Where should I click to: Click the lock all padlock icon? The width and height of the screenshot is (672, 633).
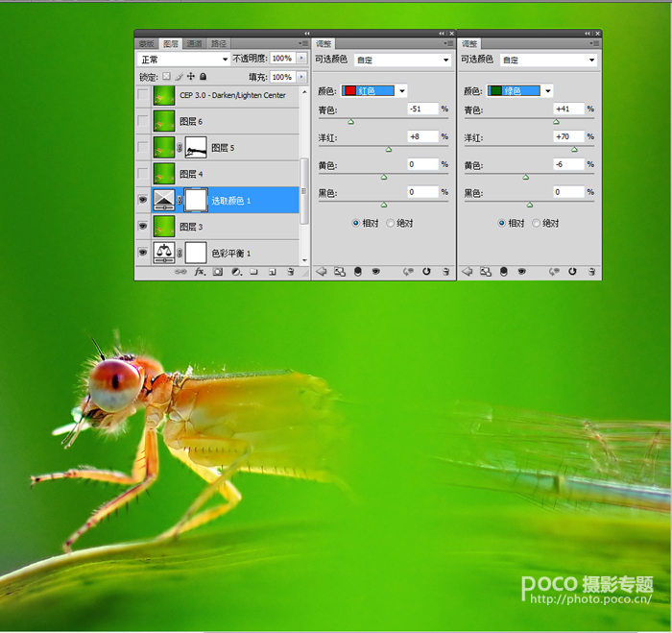tap(204, 76)
